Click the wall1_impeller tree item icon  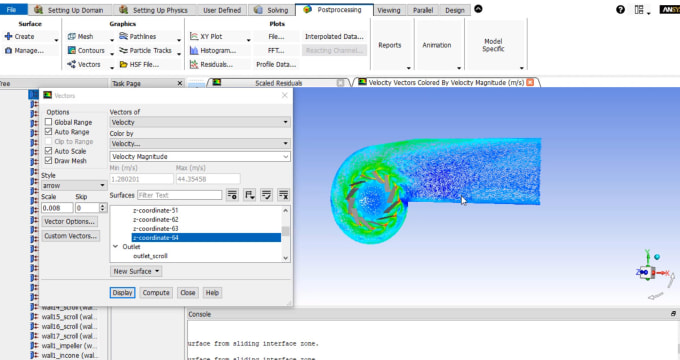click(x=35, y=346)
